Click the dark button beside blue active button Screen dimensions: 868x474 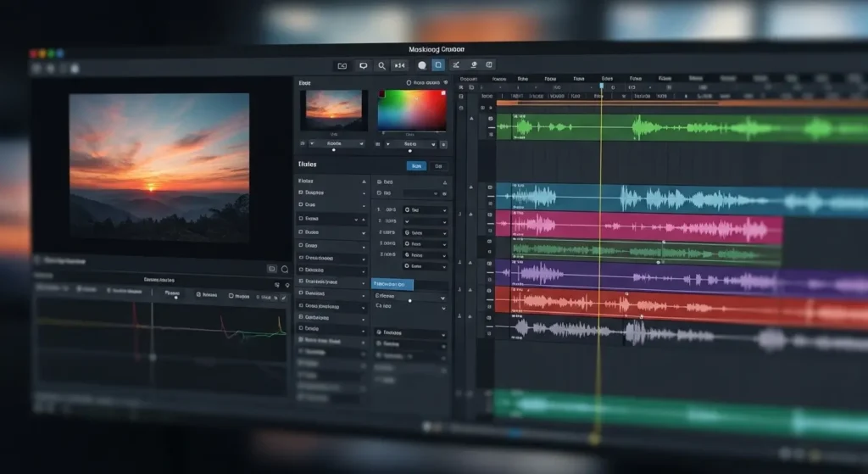pos(438,166)
